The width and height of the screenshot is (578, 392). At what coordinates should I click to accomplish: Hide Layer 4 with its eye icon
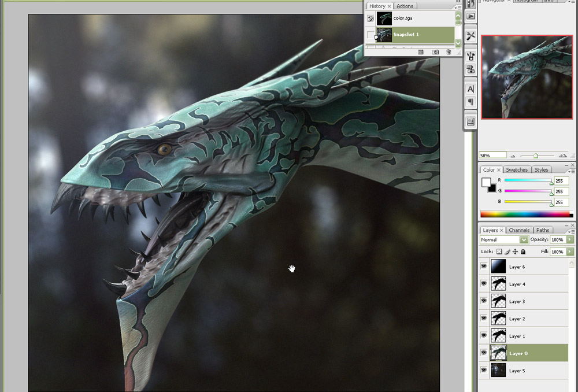[484, 283]
